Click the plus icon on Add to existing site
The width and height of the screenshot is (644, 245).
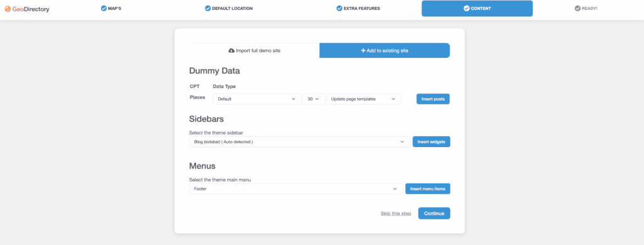tap(363, 50)
